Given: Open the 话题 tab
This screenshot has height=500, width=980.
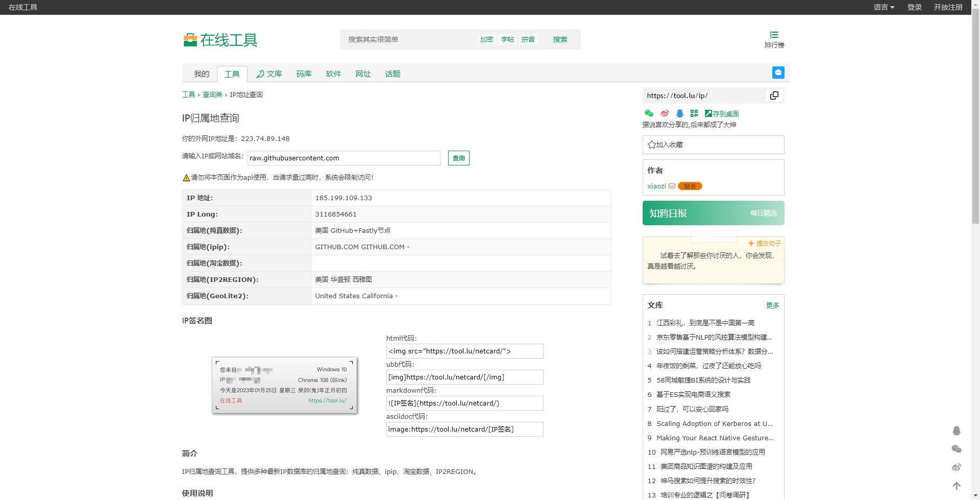Looking at the screenshot, I should tap(393, 74).
